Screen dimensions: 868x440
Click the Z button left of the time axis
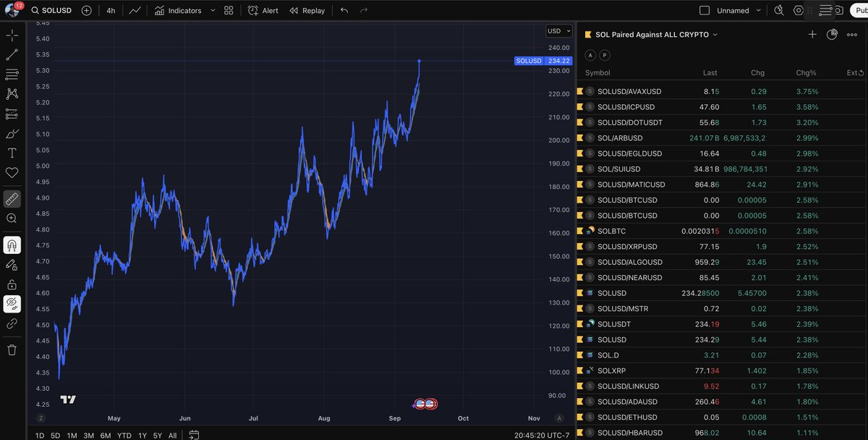(41, 418)
